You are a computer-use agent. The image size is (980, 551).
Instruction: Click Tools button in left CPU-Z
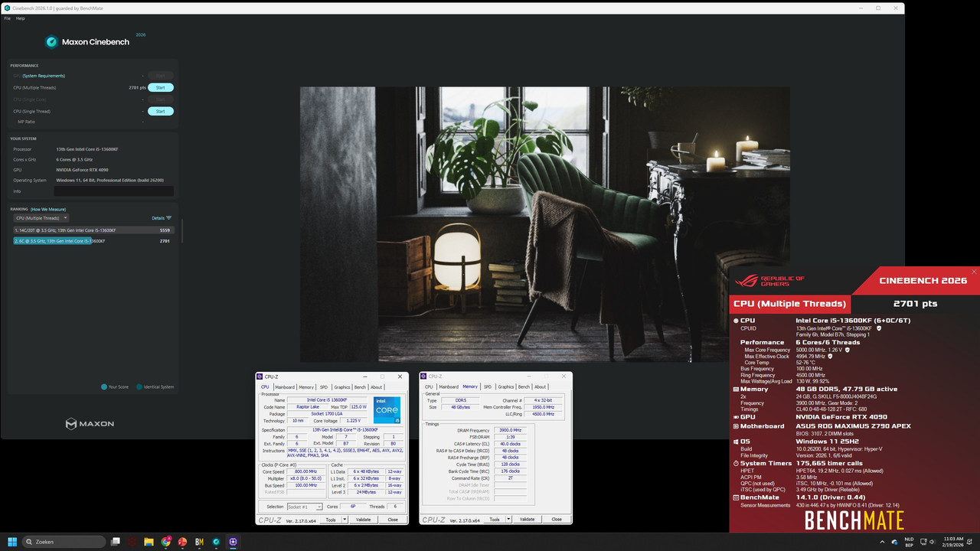[x=331, y=520]
